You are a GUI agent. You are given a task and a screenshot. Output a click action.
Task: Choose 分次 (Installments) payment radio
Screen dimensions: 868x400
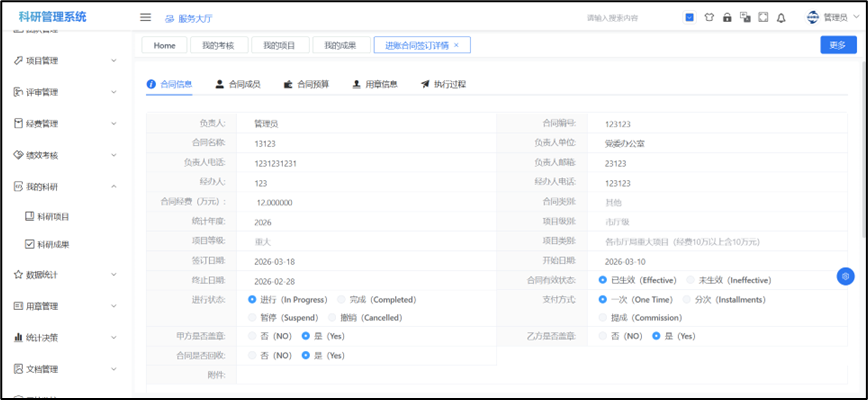point(688,299)
